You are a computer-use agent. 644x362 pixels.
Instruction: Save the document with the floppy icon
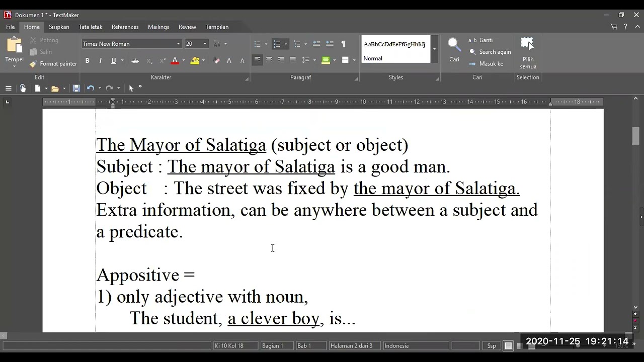(76, 88)
